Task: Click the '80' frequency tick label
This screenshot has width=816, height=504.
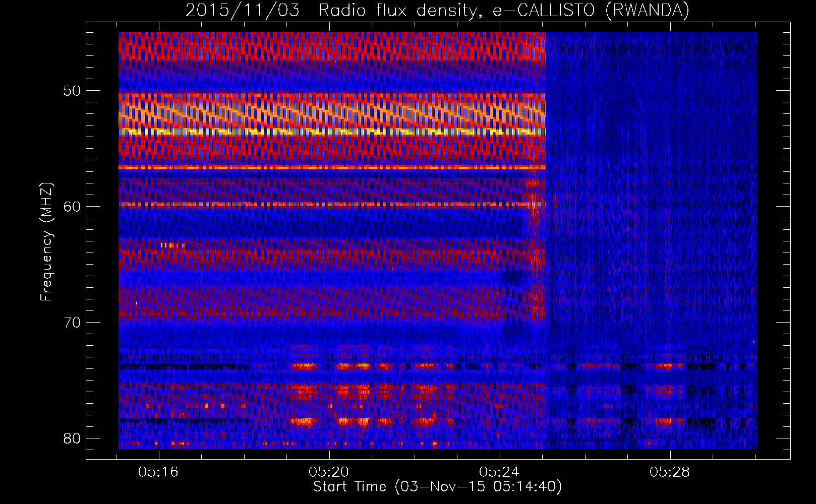Action: 73,438
